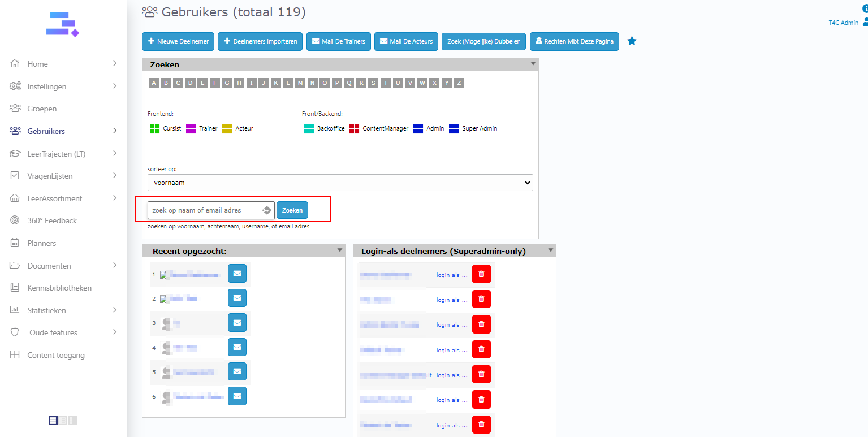Viewport: 868px width, 437px height.
Task: Delete first login-als deelnemer with trash icon
Action: tap(481, 274)
